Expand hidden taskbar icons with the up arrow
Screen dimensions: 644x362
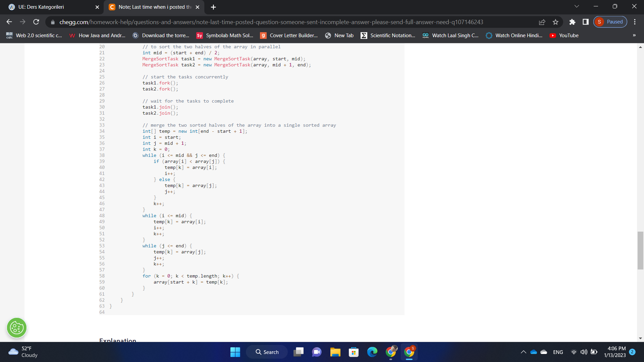(x=523, y=352)
